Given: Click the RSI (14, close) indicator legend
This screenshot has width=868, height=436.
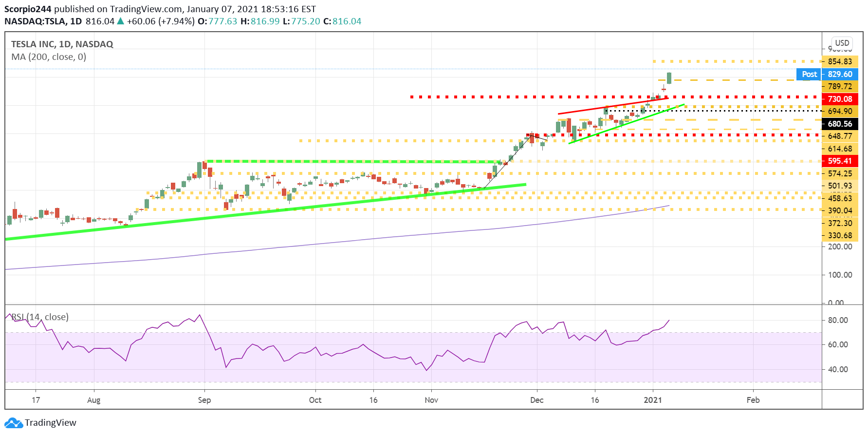Looking at the screenshot, I should click(40, 317).
